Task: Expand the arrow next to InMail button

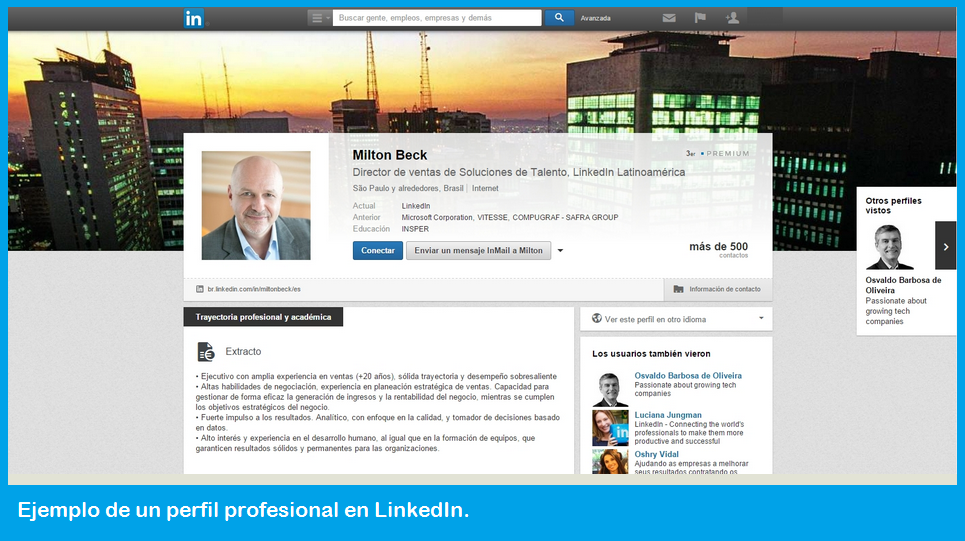Action: point(560,250)
